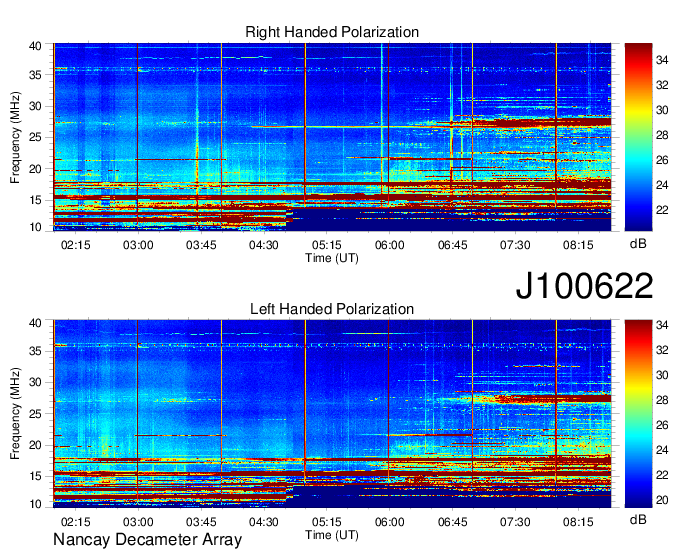Click the 02:15 time tick on top plot
The image size is (680, 552).
(x=75, y=245)
